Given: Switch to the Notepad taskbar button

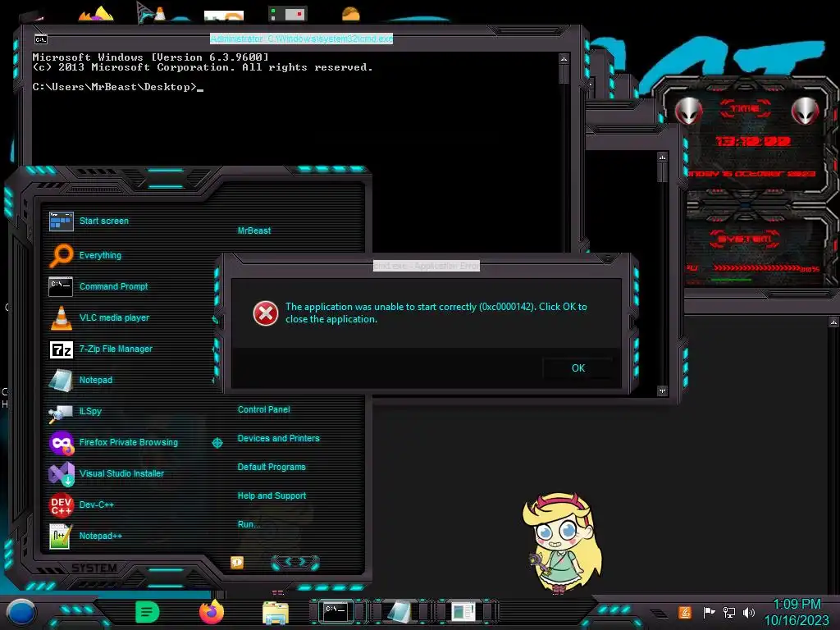Looking at the screenshot, I should click(x=399, y=612).
